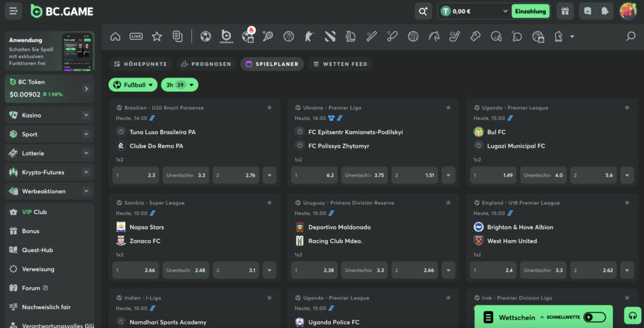Expand the Werbeaktionen sidebar section

tap(86, 191)
